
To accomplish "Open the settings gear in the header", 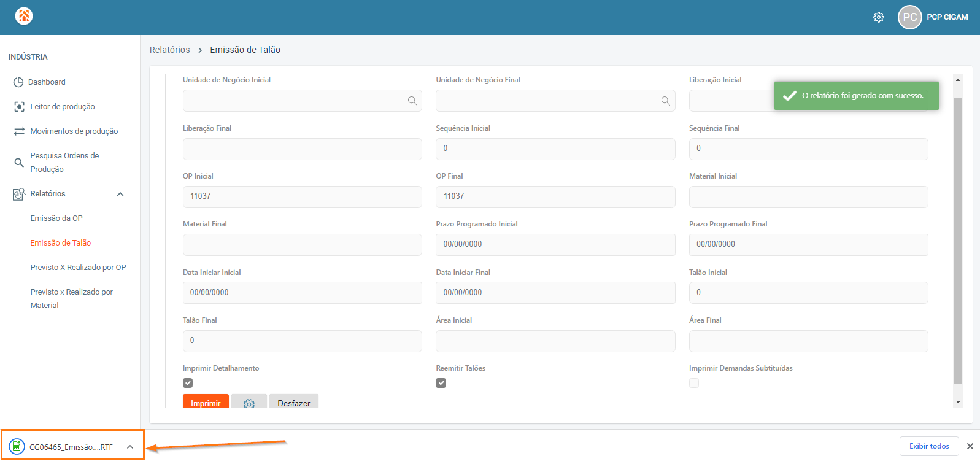I will click(879, 17).
